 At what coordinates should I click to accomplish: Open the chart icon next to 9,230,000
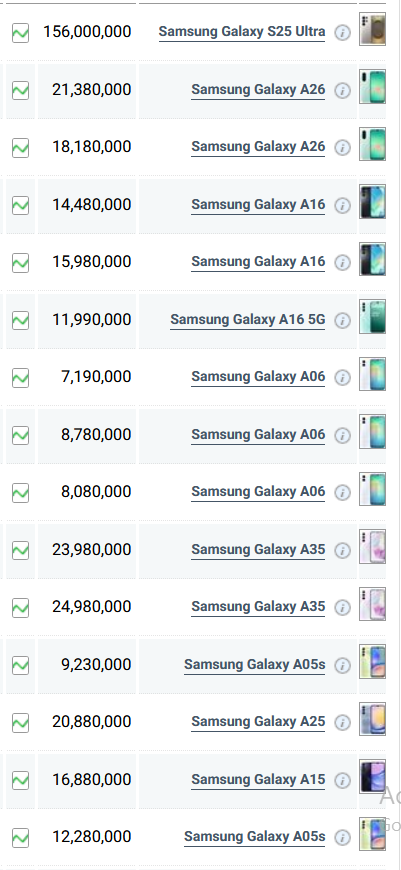click(21, 665)
